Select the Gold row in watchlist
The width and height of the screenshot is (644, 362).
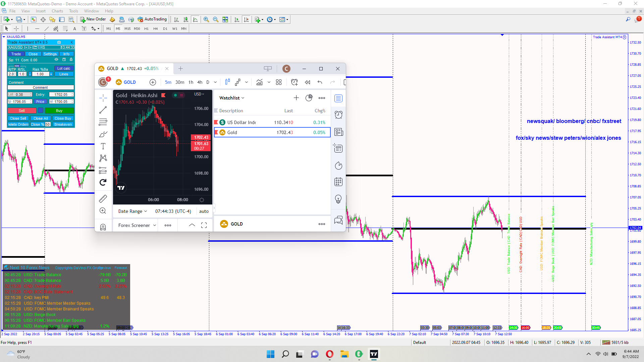coord(272,132)
